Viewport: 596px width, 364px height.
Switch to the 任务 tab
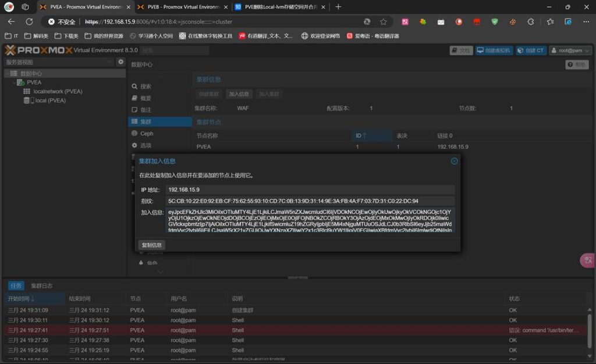(16, 286)
